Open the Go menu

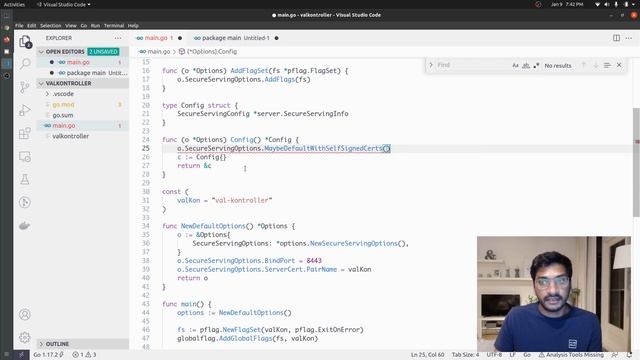pos(84,25)
